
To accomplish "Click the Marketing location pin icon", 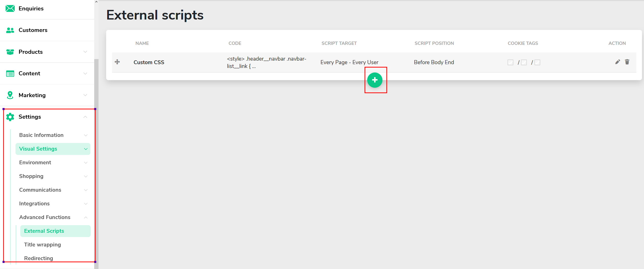I will click(x=10, y=95).
